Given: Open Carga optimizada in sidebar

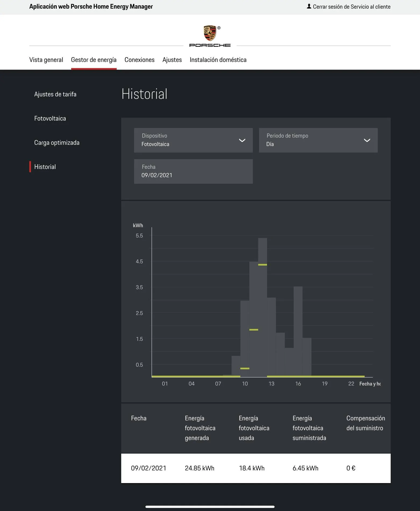Looking at the screenshot, I should [x=57, y=143].
